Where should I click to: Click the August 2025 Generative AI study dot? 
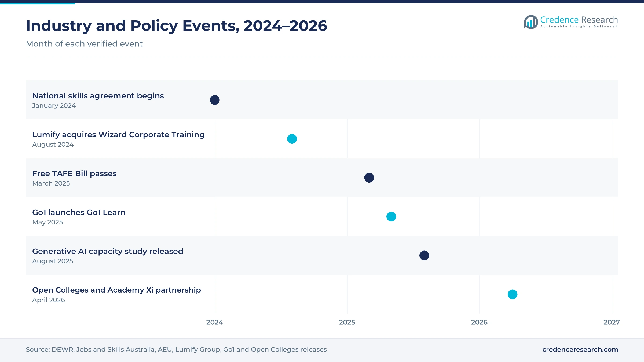click(x=424, y=256)
